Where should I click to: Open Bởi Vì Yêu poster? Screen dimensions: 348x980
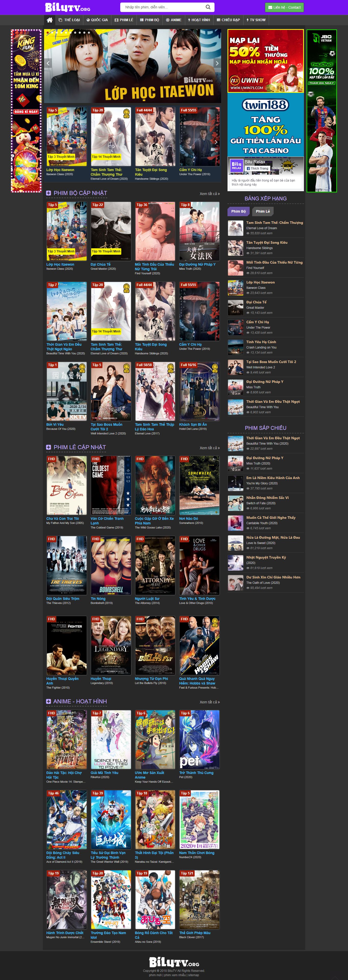pyautogui.click(x=66, y=391)
